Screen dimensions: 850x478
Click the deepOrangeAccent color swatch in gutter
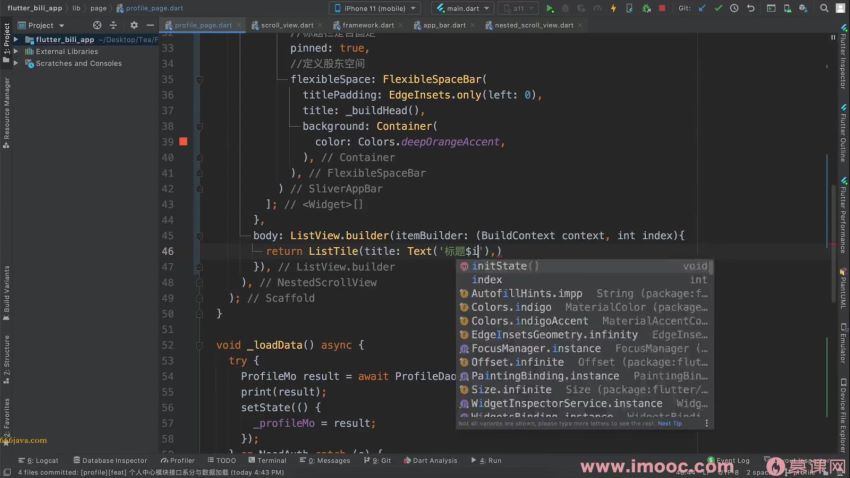click(x=183, y=141)
